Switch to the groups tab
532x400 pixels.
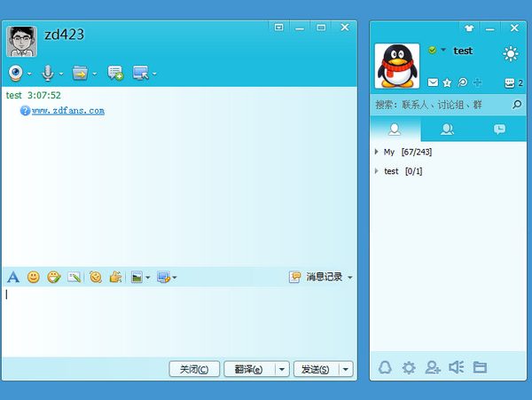[x=448, y=129]
